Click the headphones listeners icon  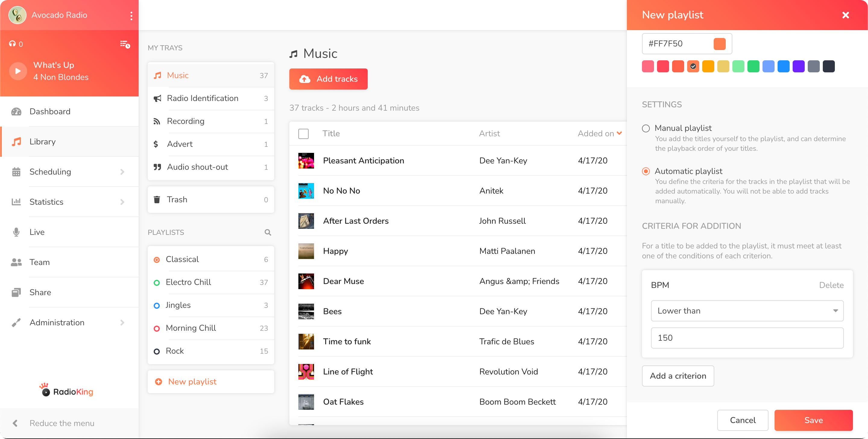point(12,44)
